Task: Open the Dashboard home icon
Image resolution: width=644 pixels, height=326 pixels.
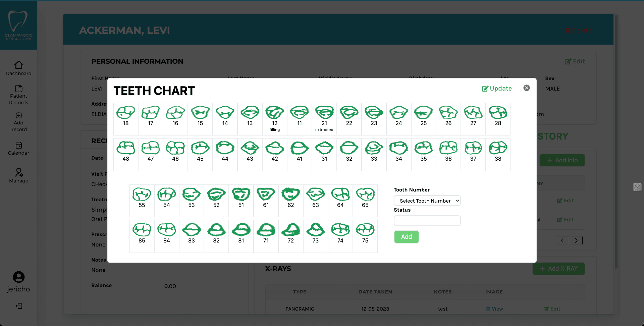Action: coord(18,65)
